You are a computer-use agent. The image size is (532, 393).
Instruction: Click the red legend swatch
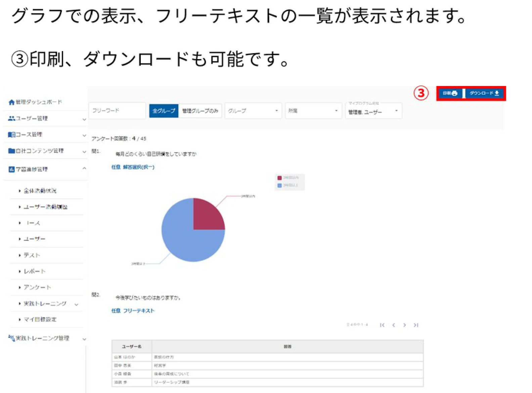pyautogui.click(x=279, y=178)
